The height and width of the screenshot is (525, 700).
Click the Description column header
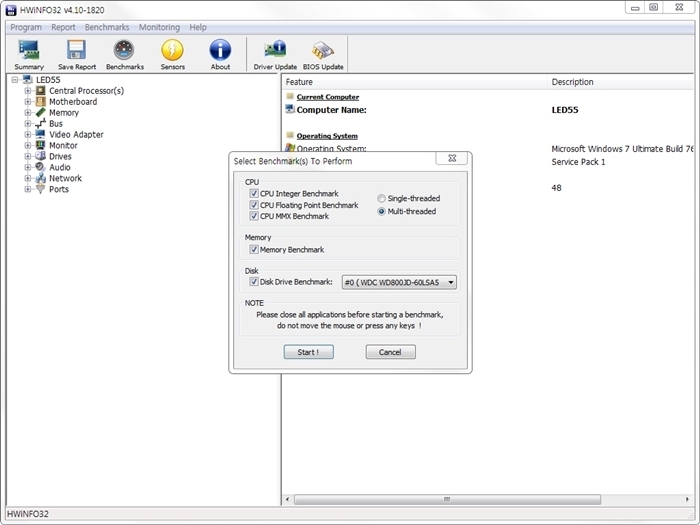621,82
